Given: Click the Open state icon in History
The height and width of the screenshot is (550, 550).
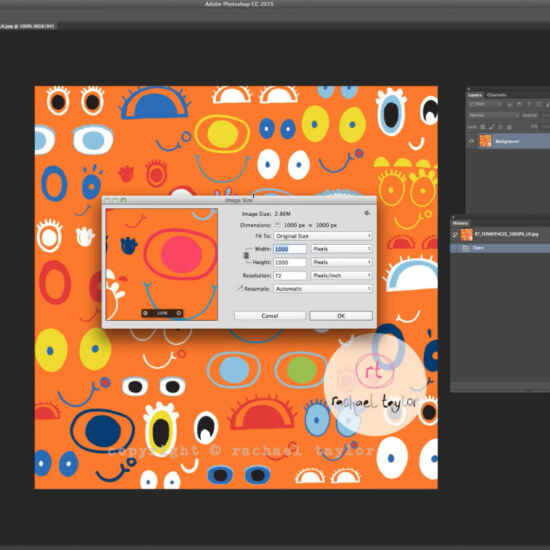Looking at the screenshot, I should [466, 248].
